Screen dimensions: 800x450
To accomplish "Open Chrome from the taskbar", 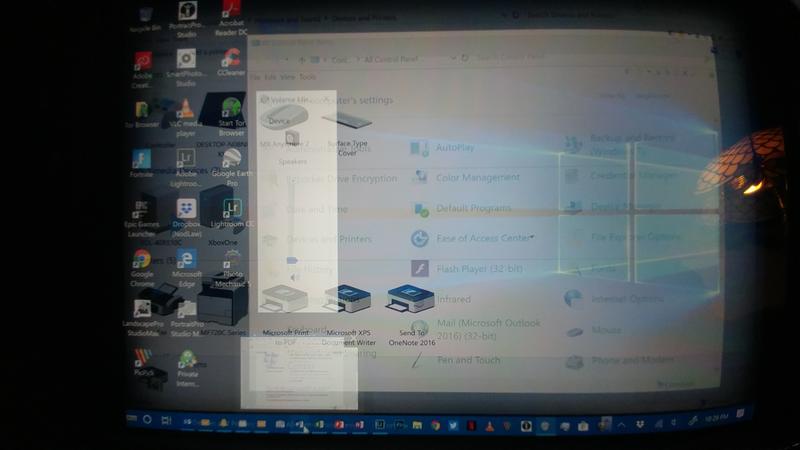I will coord(435,425).
